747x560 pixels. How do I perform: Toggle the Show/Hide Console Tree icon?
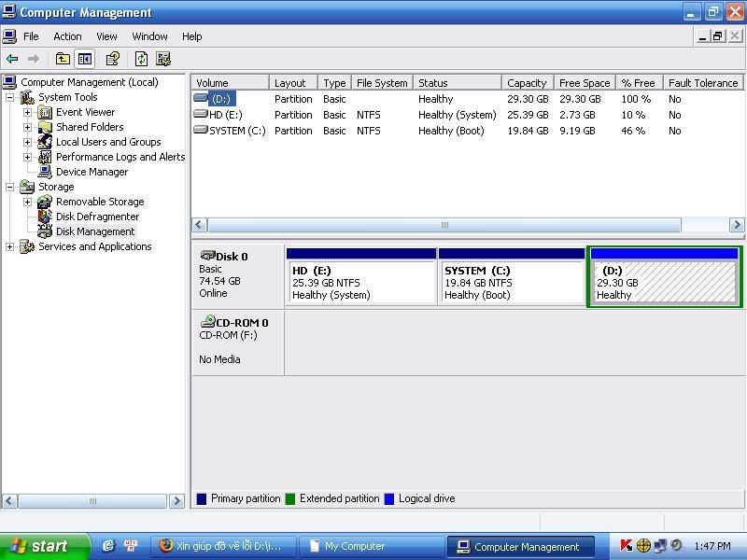[x=85, y=59]
